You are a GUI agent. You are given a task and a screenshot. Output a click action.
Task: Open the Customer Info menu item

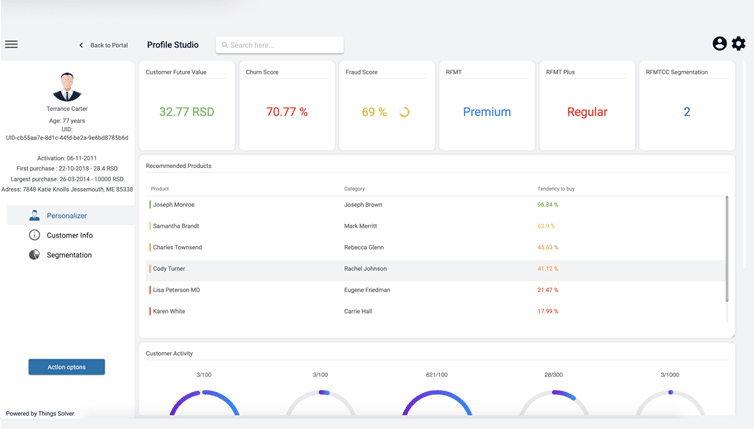pos(71,235)
